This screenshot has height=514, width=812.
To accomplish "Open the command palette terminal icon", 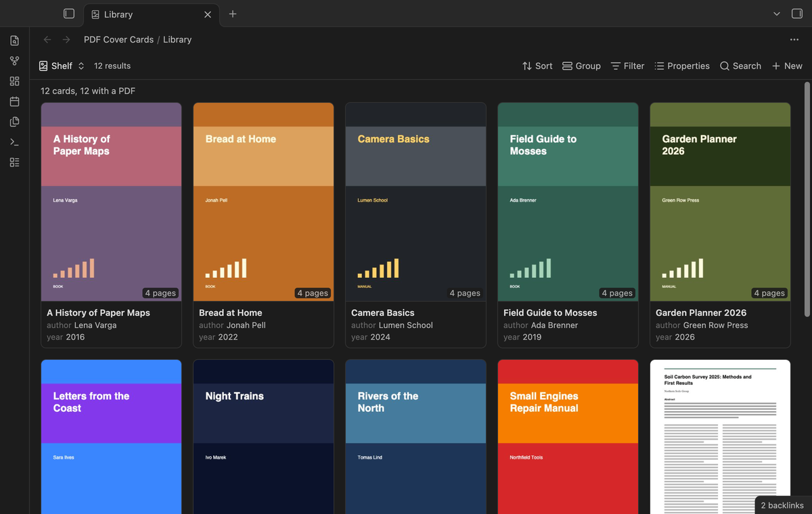I will (x=14, y=142).
